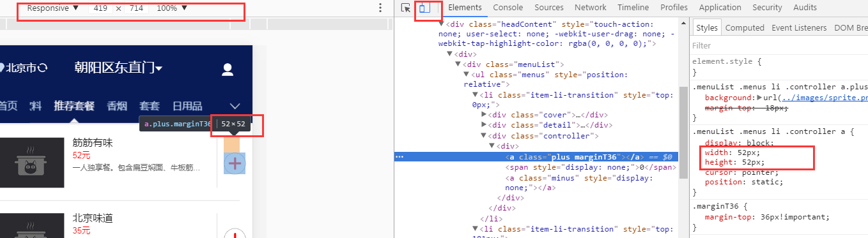Open the 朝阳区东直门 location dropdown
This screenshot has width=868, height=238.
(x=118, y=68)
